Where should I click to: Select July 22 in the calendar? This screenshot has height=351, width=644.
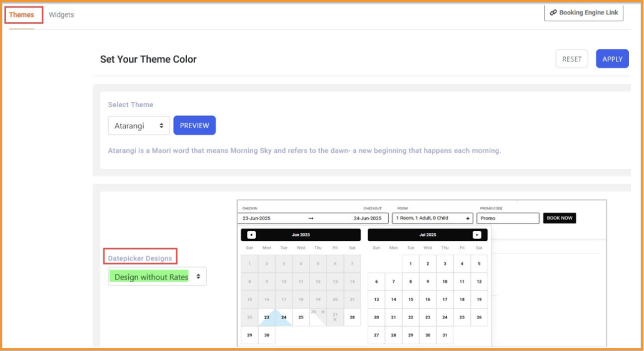pyautogui.click(x=410, y=317)
